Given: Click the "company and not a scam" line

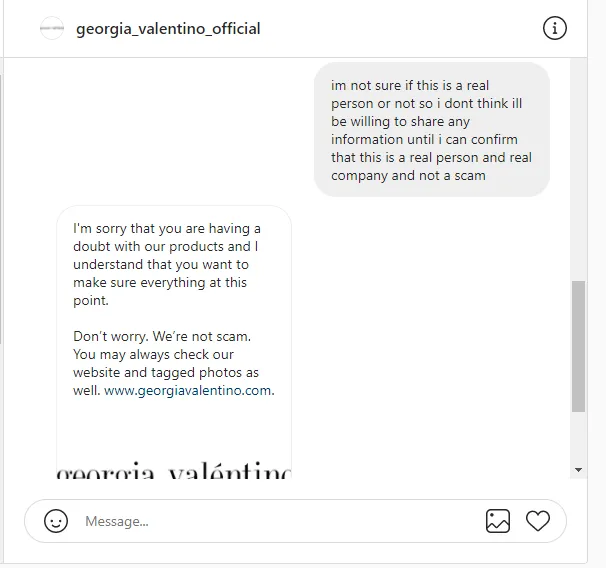Looking at the screenshot, I should [408, 175].
